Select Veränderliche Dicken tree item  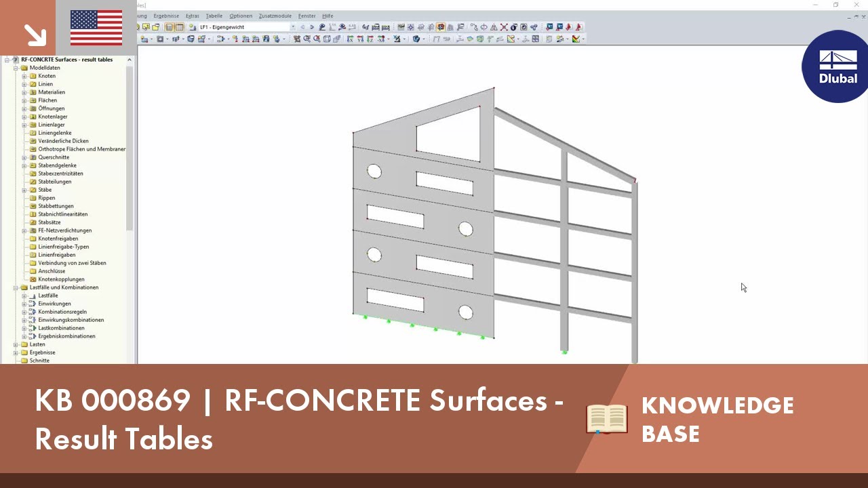tap(63, 141)
